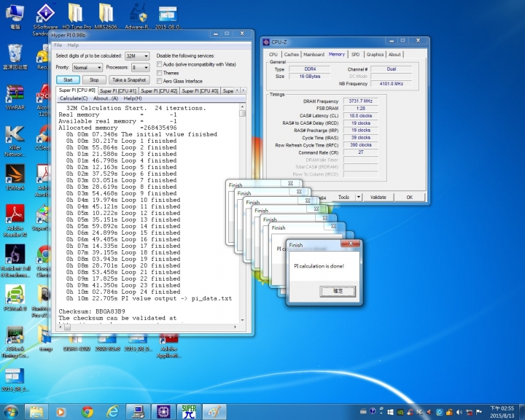Click CPU-Z Tools button

tap(343, 198)
